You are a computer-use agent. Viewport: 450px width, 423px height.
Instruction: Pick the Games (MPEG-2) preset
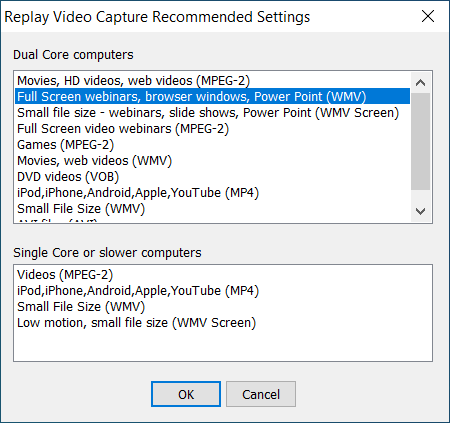(x=213, y=145)
